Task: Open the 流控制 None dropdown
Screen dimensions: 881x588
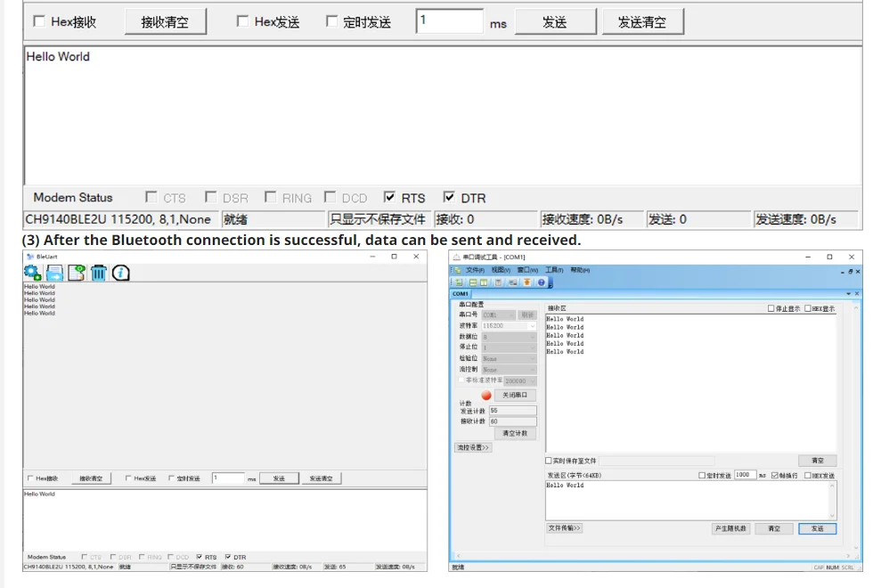Action: click(509, 370)
